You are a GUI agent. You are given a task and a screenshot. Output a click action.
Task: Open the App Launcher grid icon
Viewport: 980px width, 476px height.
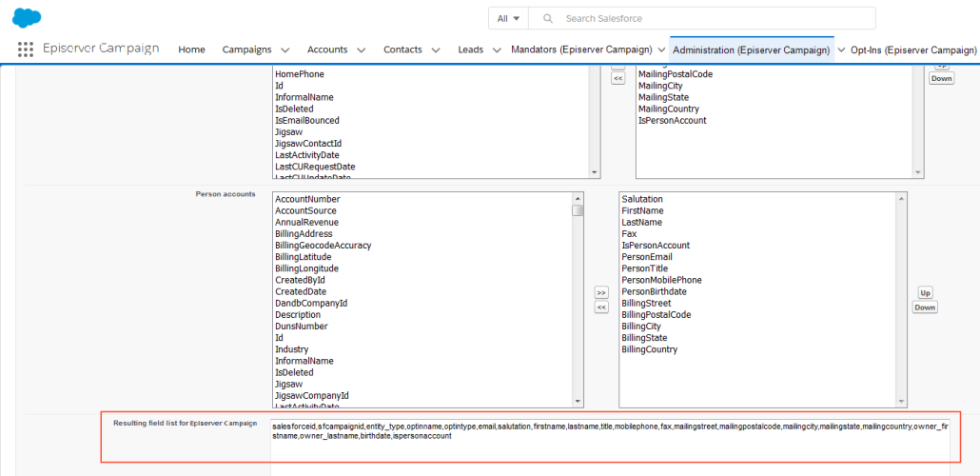[26, 50]
